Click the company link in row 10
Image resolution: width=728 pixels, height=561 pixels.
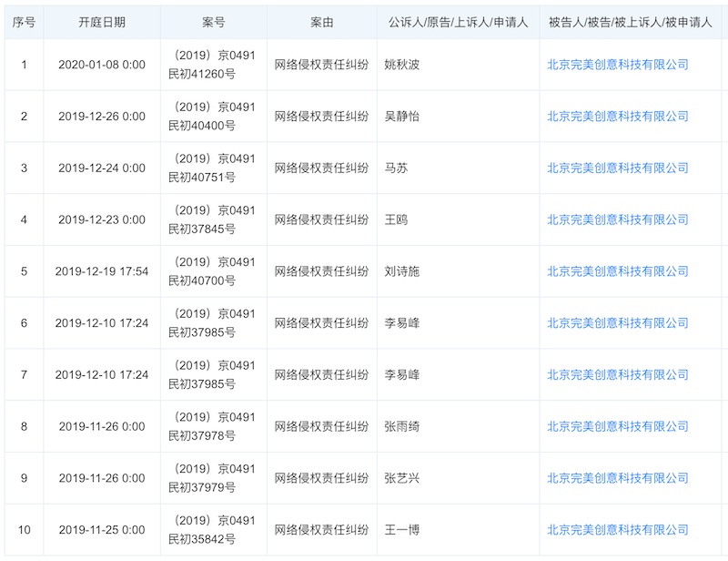click(x=617, y=530)
